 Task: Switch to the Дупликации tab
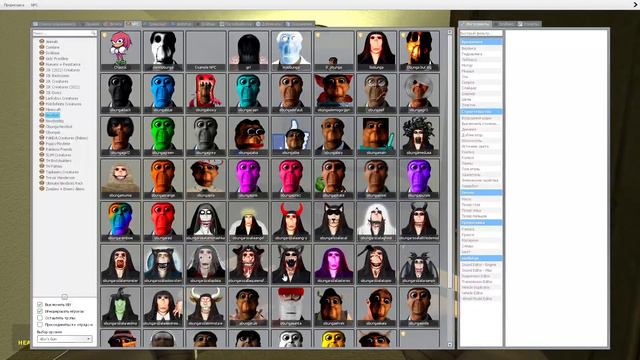269,24
